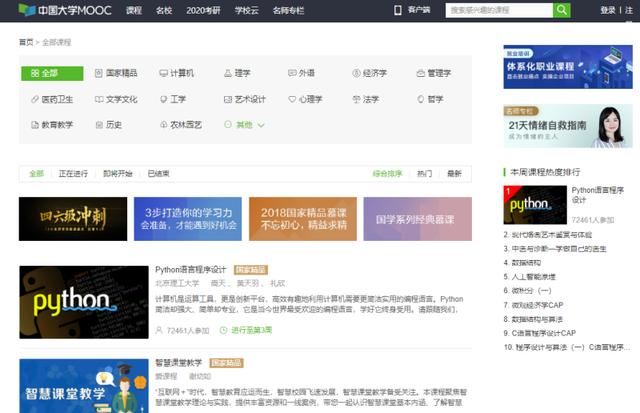The image size is (640, 413).
Task: Go to 首页 breadcrumb link
Action: (x=26, y=42)
